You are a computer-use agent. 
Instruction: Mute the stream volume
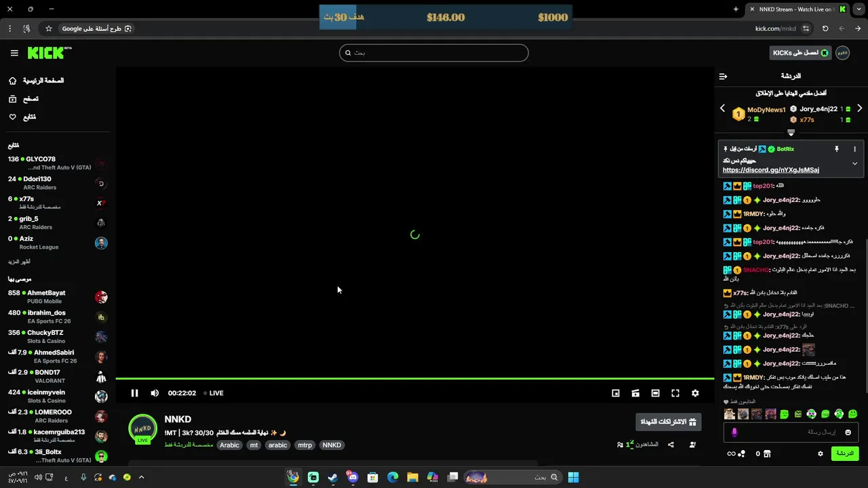point(155,393)
